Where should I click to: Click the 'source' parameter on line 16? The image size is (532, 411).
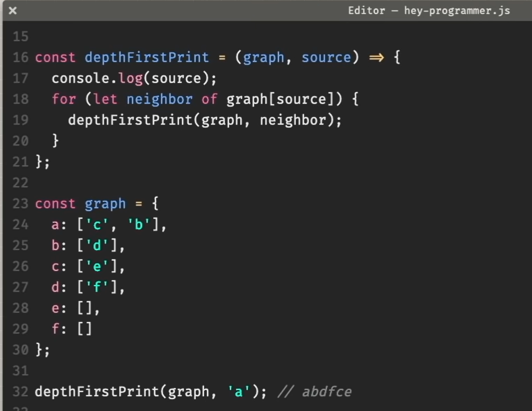[326, 57]
